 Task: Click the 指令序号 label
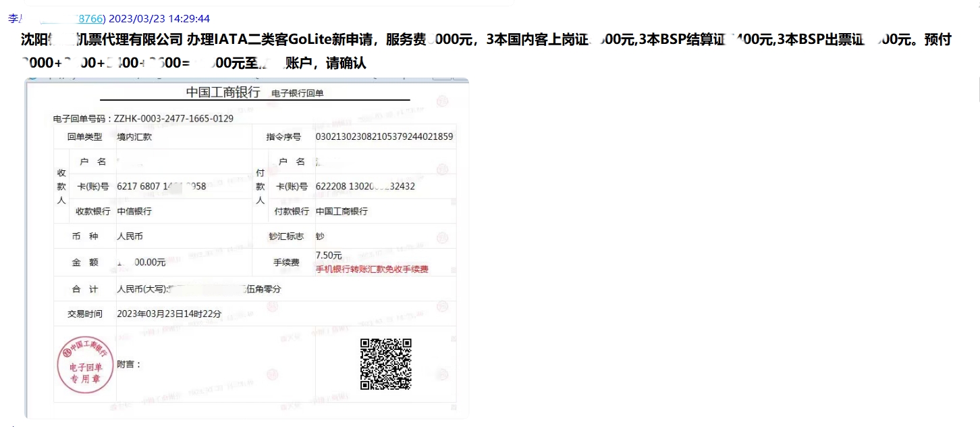coord(283,137)
